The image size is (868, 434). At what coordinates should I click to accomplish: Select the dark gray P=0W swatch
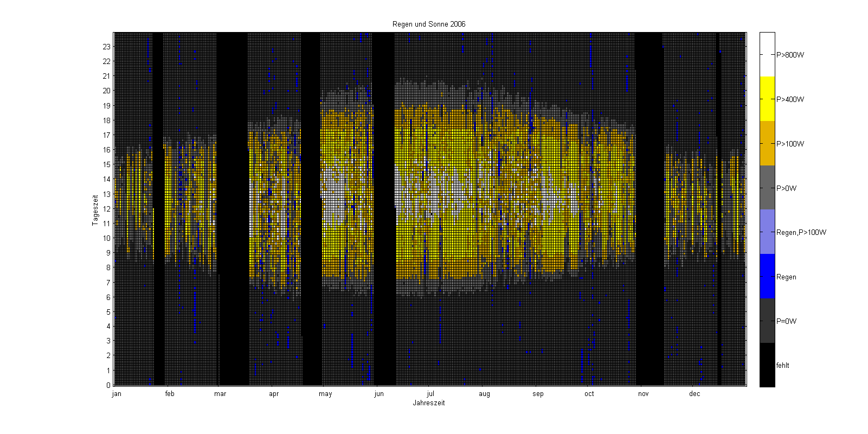pyautogui.click(x=767, y=321)
